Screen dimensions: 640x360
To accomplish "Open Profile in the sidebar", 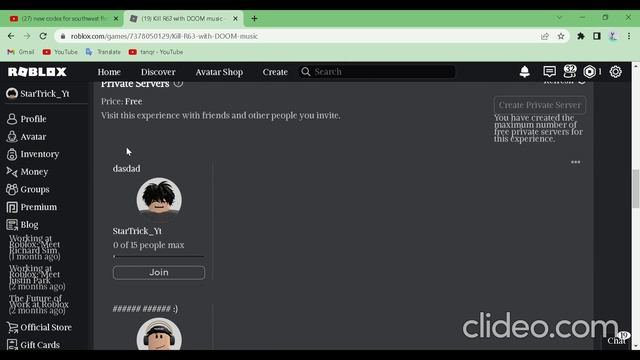I will click(x=27, y=119).
